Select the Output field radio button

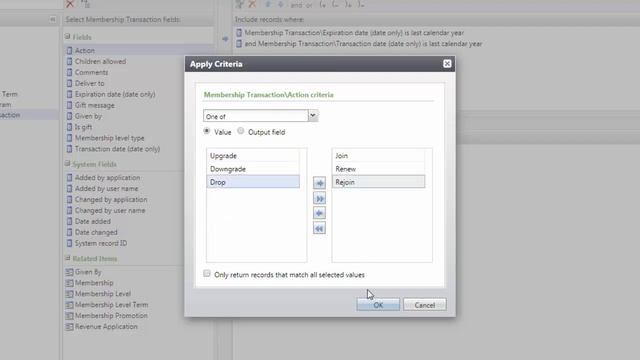tap(241, 131)
